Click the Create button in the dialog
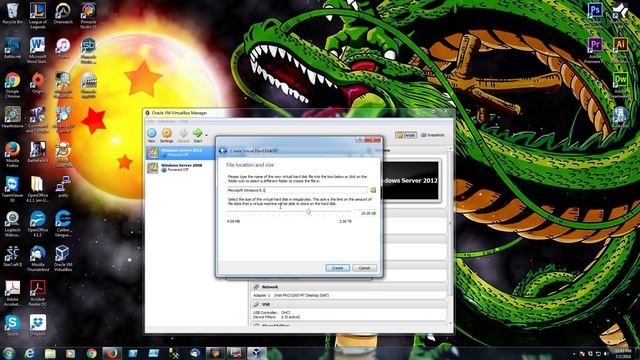640x360 pixels. pos(338,268)
